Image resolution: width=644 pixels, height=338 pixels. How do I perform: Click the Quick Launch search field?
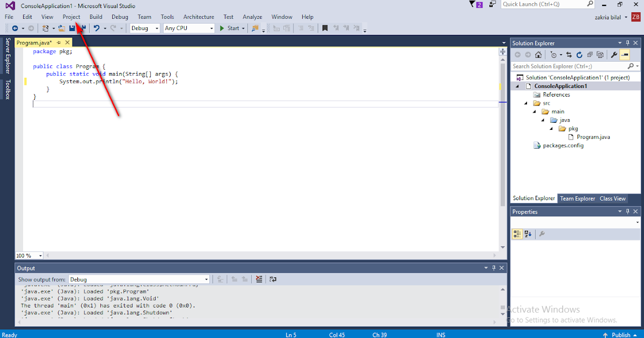click(543, 4)
